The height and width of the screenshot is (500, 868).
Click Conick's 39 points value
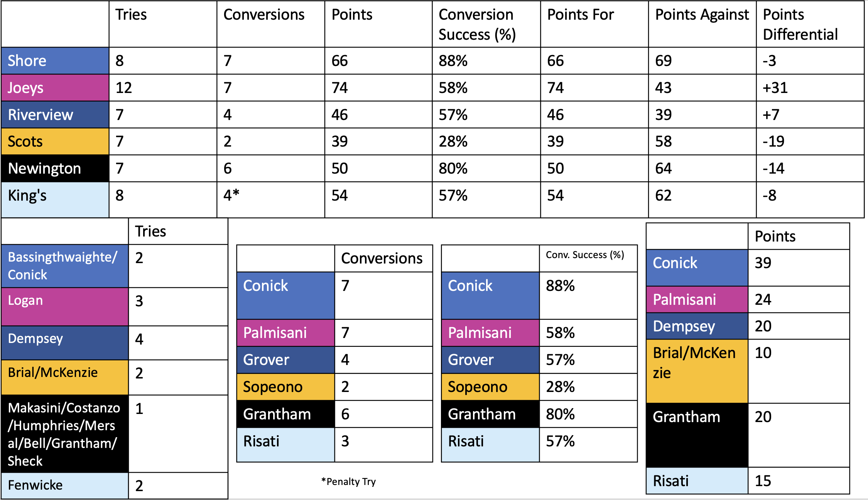pos(798,267)
